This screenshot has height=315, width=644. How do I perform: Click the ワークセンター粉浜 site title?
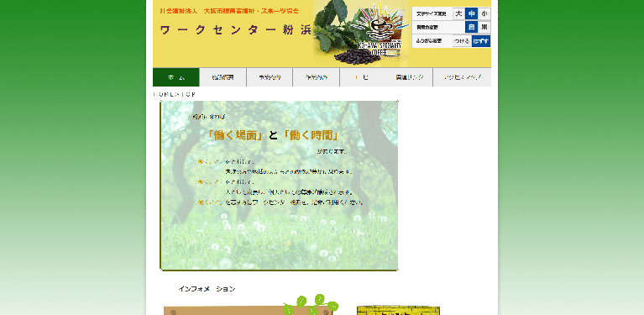pos(236,30)
